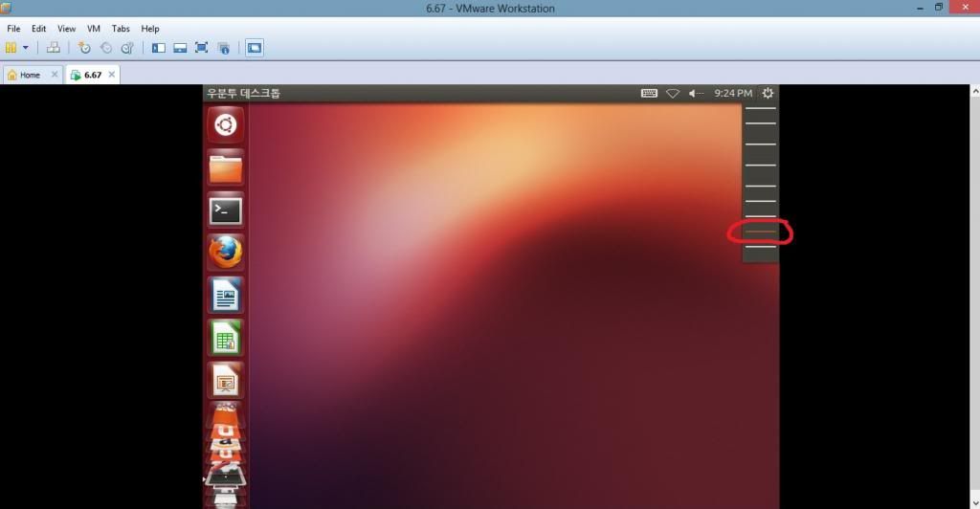980x509 pixels.
Task: Open the Ubuntu Dash home
Action: 226,125
